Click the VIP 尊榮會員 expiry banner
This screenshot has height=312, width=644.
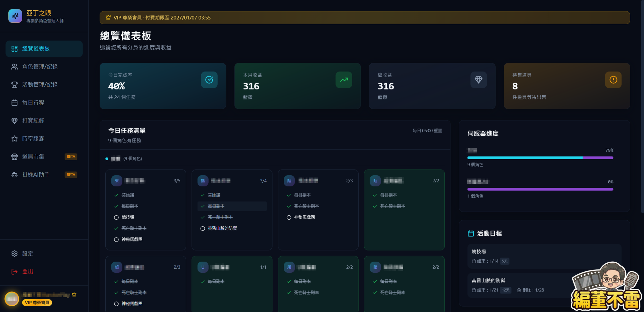(x=365, y=17)
